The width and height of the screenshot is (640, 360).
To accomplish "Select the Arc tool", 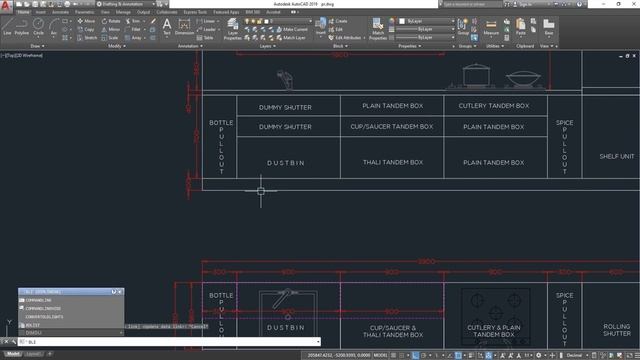I will (53, 27).
